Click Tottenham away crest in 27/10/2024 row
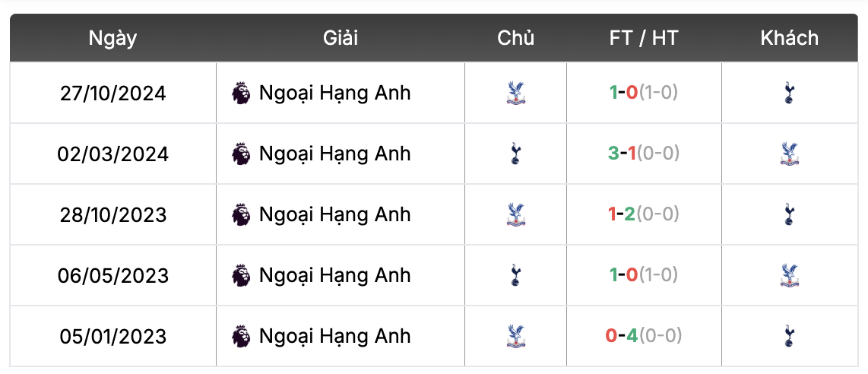Image resolution: width=868 pixels, height=374 pixels. coord(789,93)
